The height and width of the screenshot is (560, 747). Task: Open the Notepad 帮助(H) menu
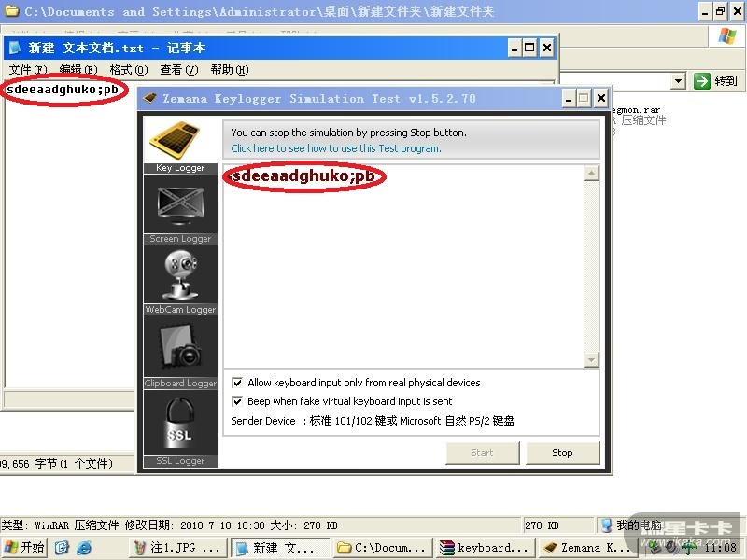click(230, 70)
